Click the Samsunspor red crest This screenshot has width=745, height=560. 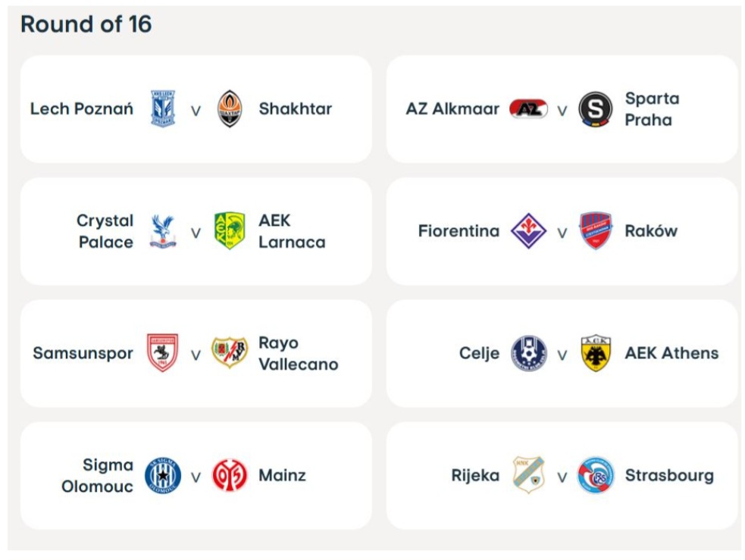click(163, 353)
